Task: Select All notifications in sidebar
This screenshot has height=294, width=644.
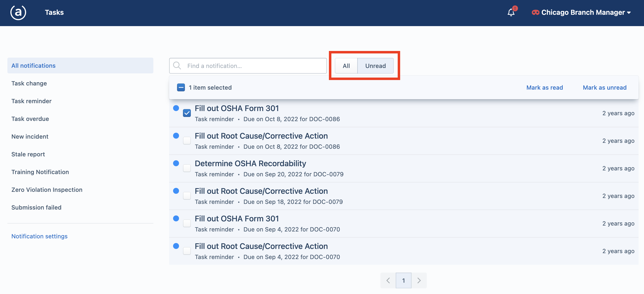Action: pyautogui.click(x=80, y=66)
